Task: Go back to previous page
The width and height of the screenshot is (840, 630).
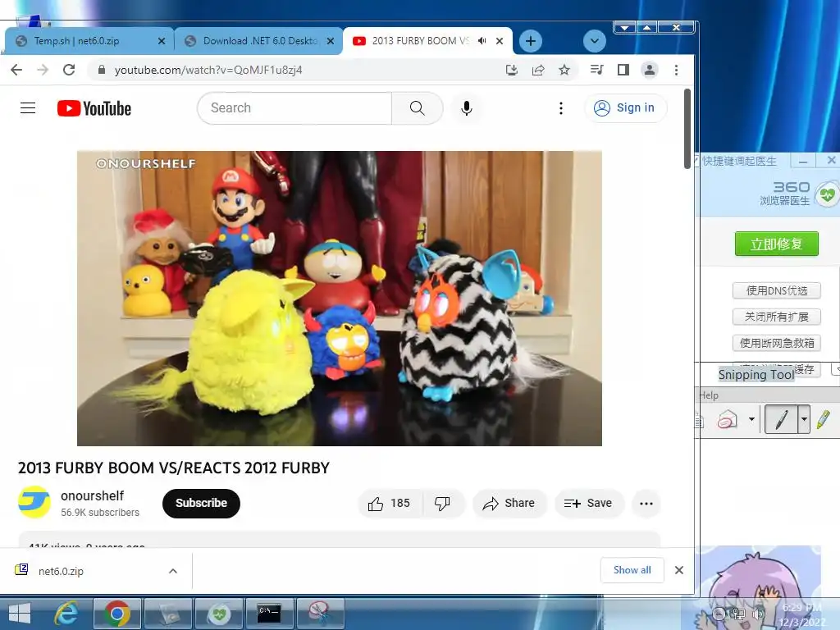Action: click(x=16, y=70)
